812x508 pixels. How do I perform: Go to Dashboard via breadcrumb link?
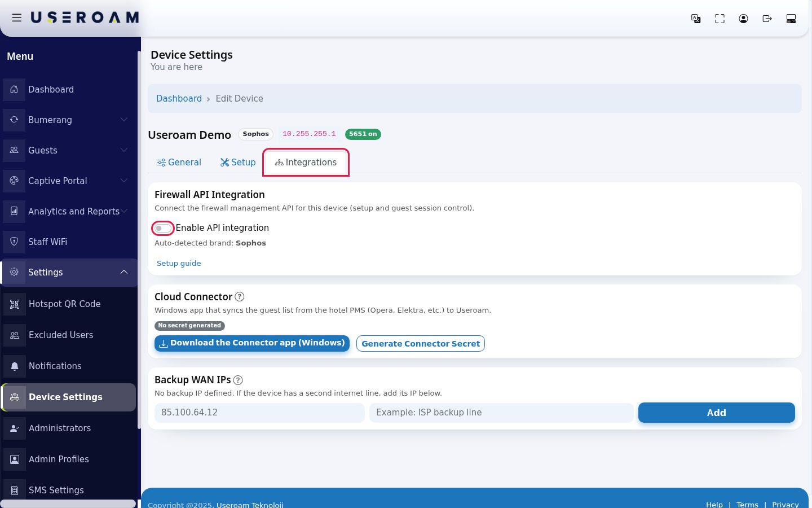pyautogui.click(x=179, y=99)
